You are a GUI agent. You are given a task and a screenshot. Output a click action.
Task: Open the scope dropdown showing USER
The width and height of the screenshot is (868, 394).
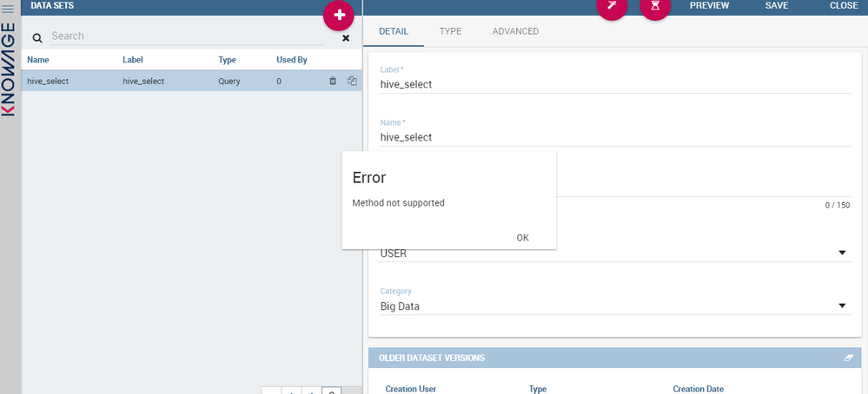pyautogui.click(x=841, y=253)
